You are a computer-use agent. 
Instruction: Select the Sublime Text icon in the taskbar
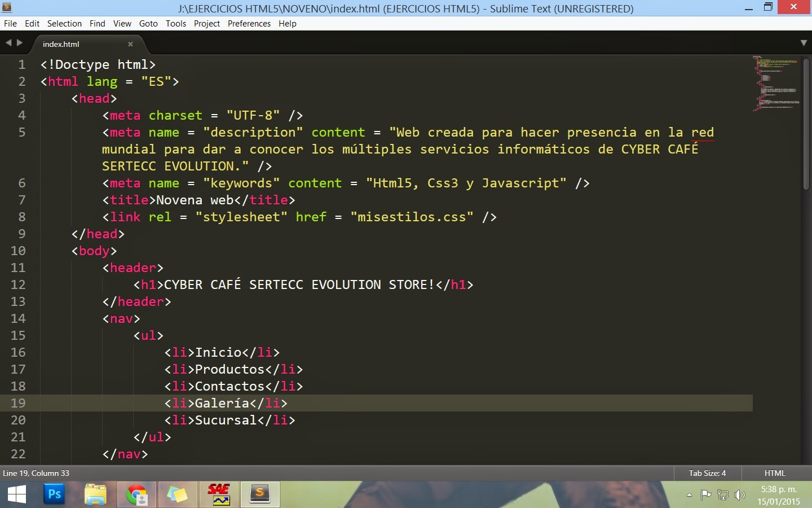260,494
